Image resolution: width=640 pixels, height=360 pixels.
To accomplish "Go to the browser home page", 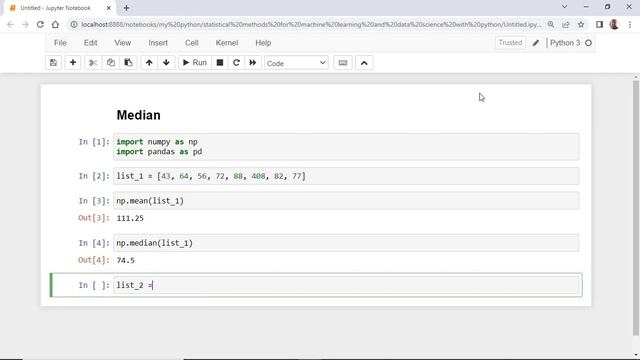I will (x=56, y=24).
